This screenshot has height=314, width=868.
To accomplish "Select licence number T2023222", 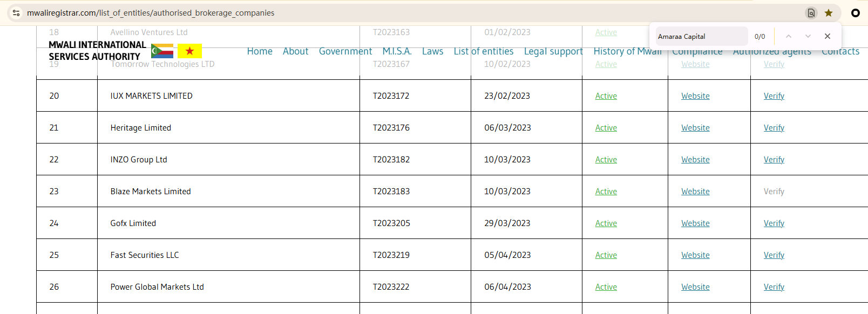I will point(391,287).
